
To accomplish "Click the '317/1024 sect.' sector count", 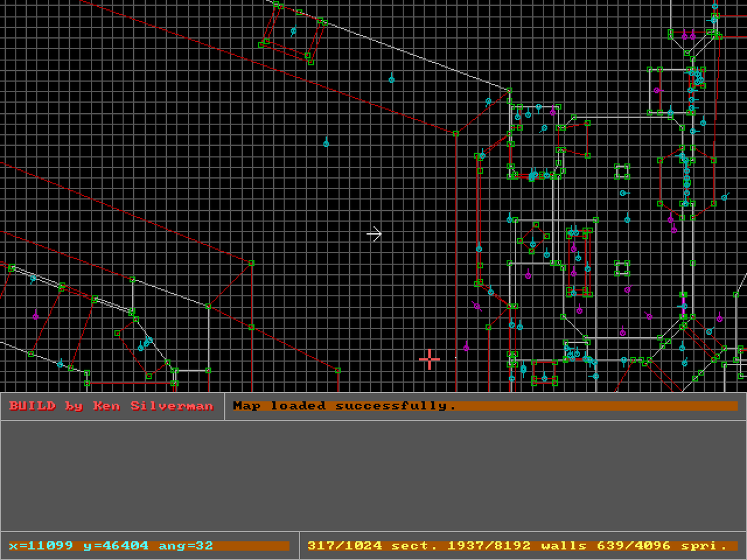I will coord(372,546).
